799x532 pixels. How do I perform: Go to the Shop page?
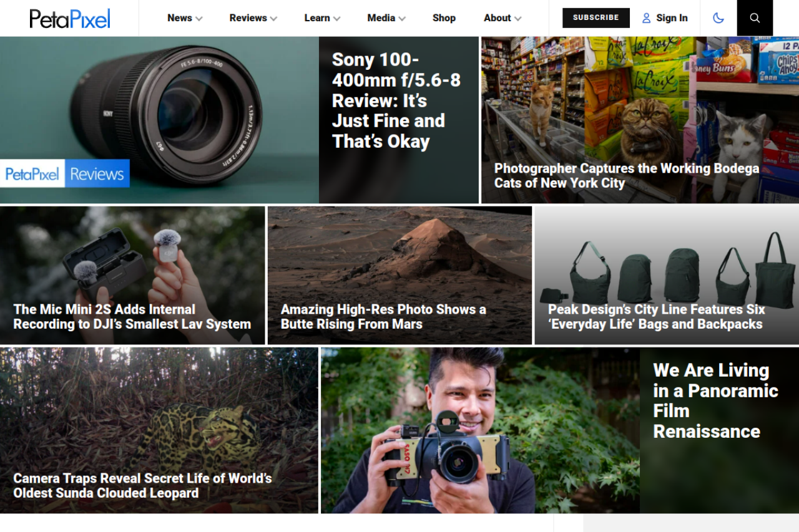pos(444,18)
